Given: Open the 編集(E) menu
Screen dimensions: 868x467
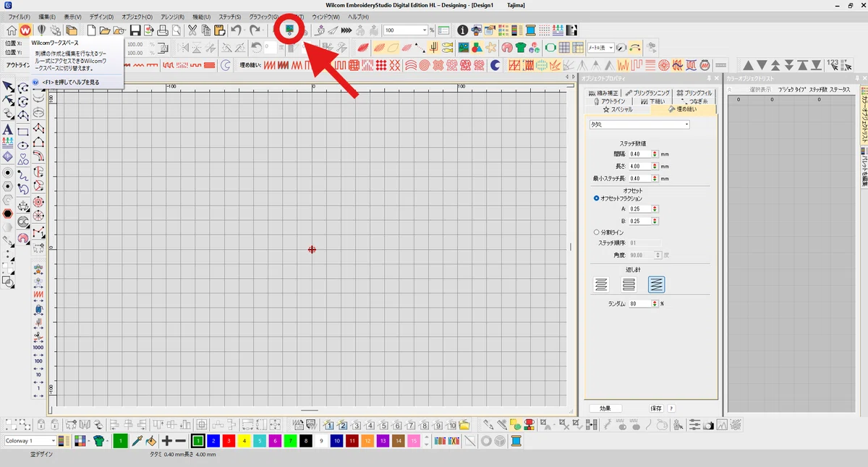Looking at the screenshot, I should 46,16.
